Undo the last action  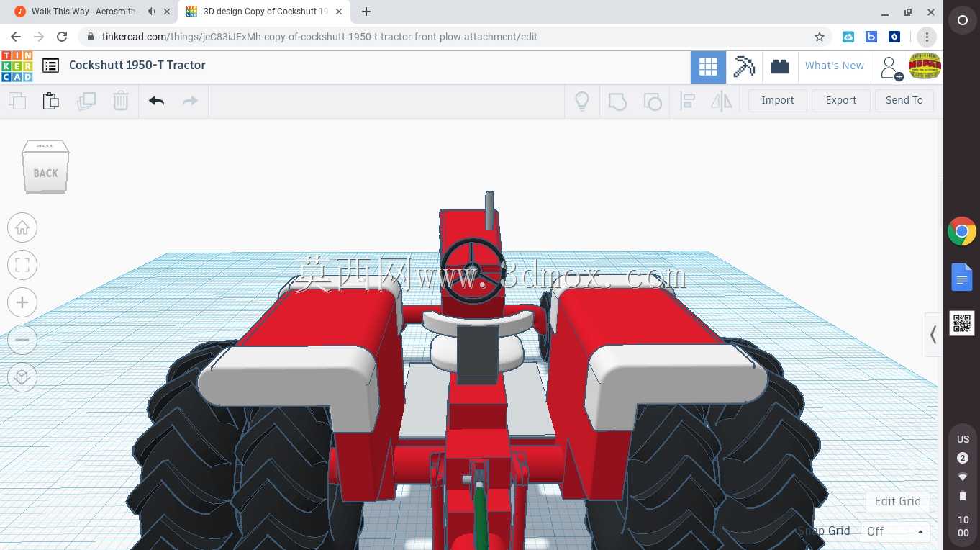156,101
